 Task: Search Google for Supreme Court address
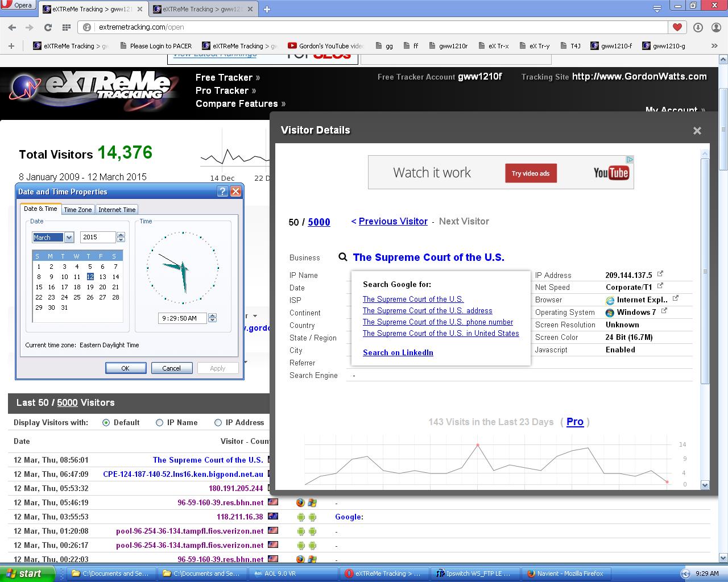click(428, 310)
